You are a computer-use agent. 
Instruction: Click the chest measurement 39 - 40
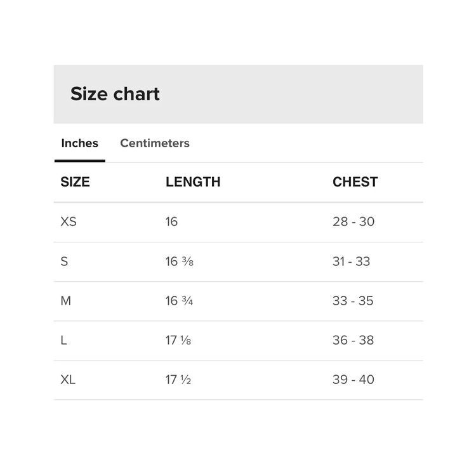[354, 380]
